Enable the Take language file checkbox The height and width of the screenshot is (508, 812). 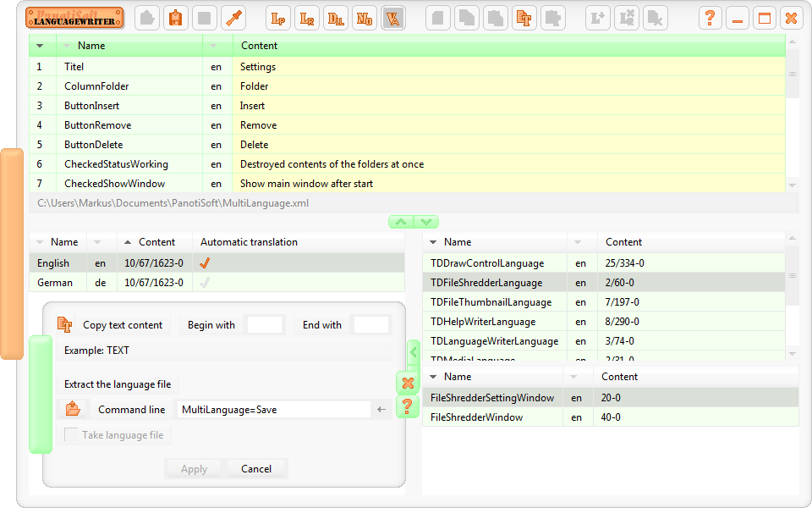pyautogui.click(x=72, y=433)
